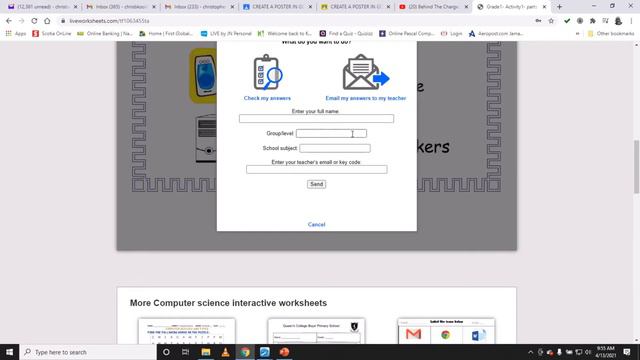Open the Chrome three-dot menu
Image resolution: width=640 pixels, height=360 pixels.
(631, 21)
